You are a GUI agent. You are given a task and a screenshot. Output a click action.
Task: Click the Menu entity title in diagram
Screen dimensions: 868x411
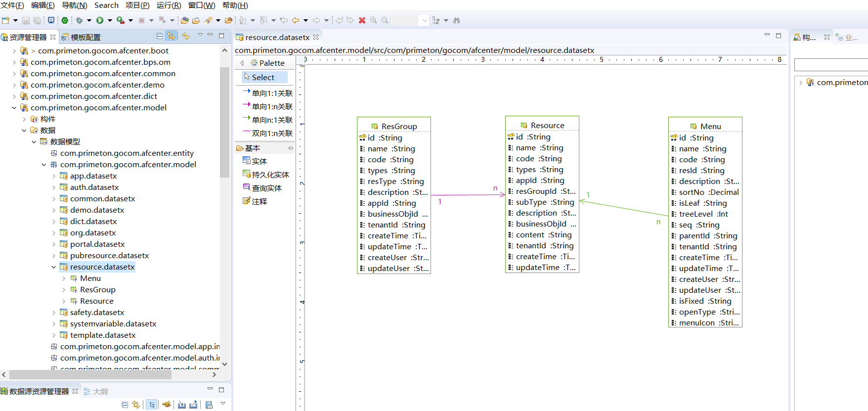(710, 126)
